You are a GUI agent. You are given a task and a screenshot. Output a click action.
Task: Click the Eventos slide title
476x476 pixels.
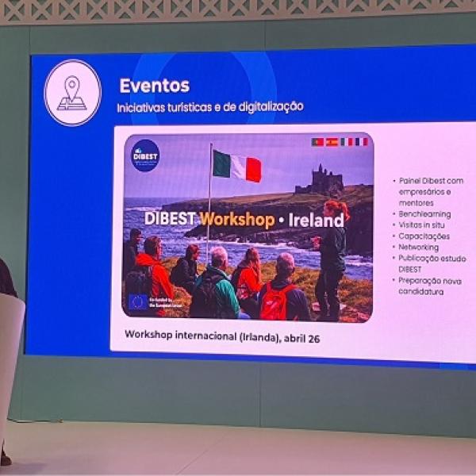(155, 86)
